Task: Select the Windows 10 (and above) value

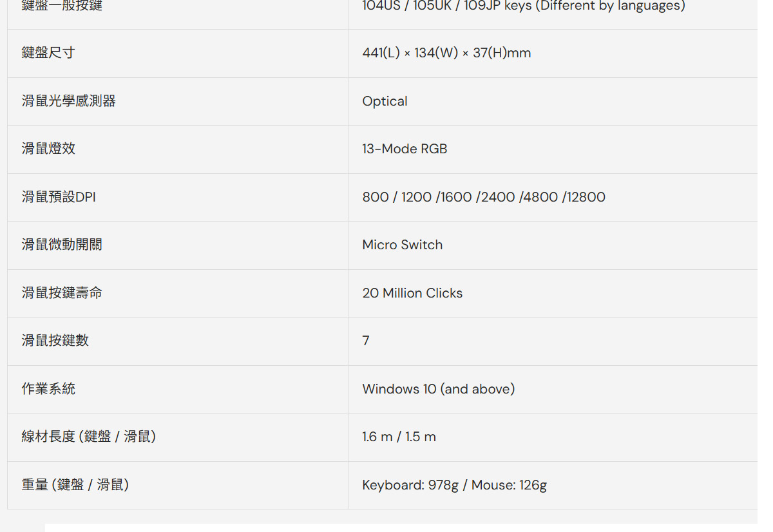Action: pos(439,389)
